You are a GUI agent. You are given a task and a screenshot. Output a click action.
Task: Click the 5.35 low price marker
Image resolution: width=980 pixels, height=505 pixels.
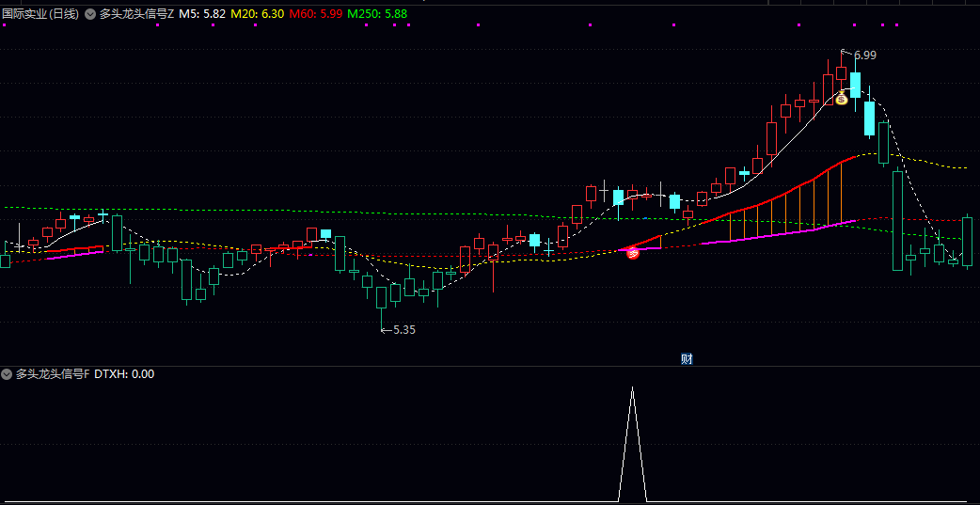403,330
